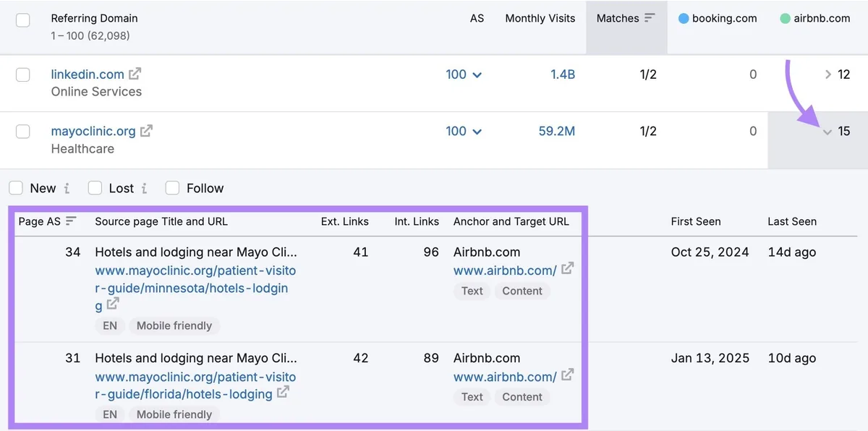Screen dimensions: 868x431
Task: Sort by Matches column icon
Action: 650,18
